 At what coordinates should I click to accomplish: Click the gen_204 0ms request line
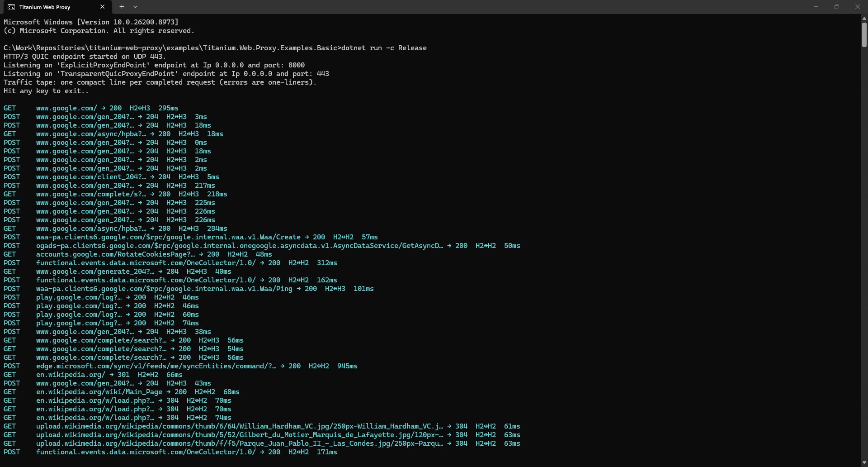(x=105, y=143)
